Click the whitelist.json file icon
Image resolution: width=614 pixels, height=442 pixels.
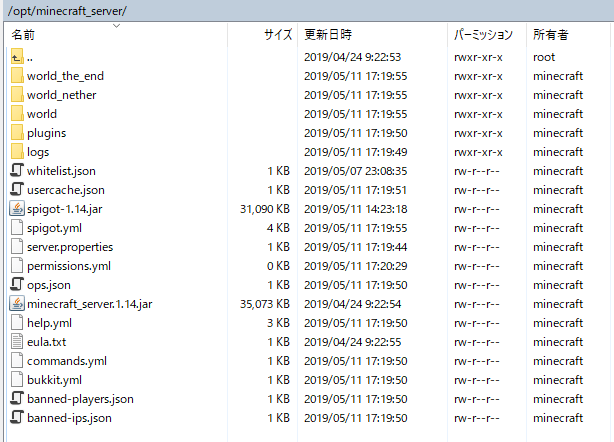point(16,171)
